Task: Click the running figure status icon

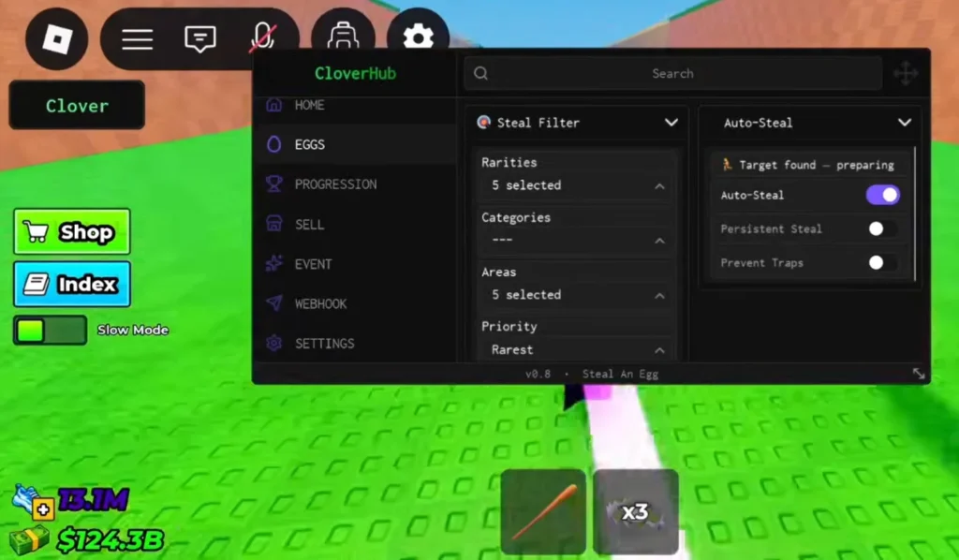Action: click(727, 165)
